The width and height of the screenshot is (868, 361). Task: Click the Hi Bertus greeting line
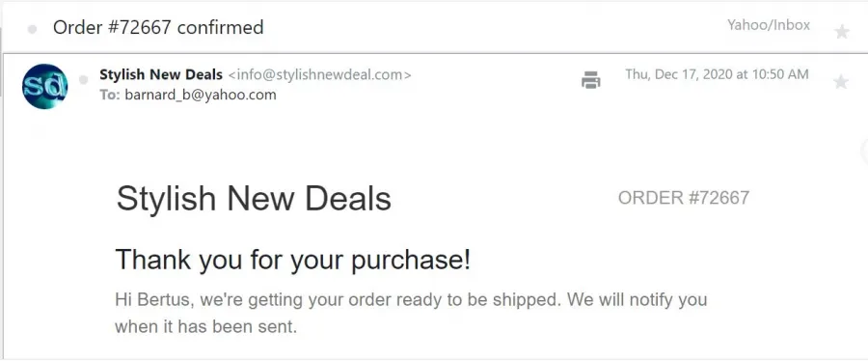coord(411,300)
